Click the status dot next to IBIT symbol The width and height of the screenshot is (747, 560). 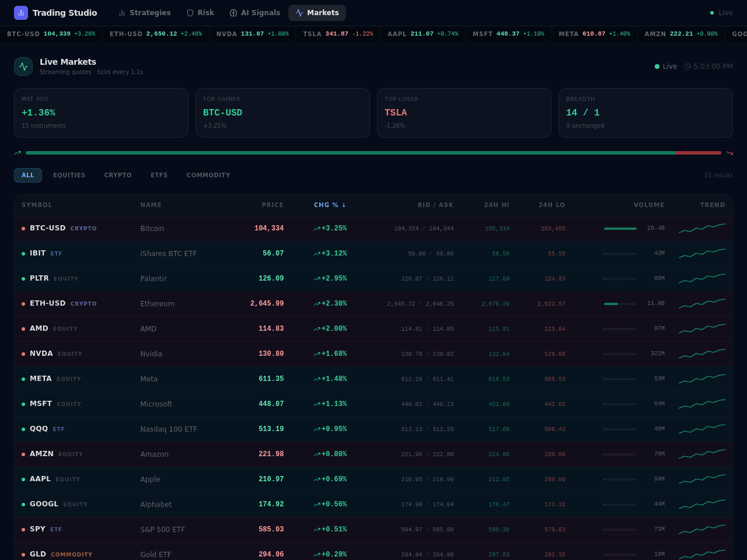(x=23, y=254)
